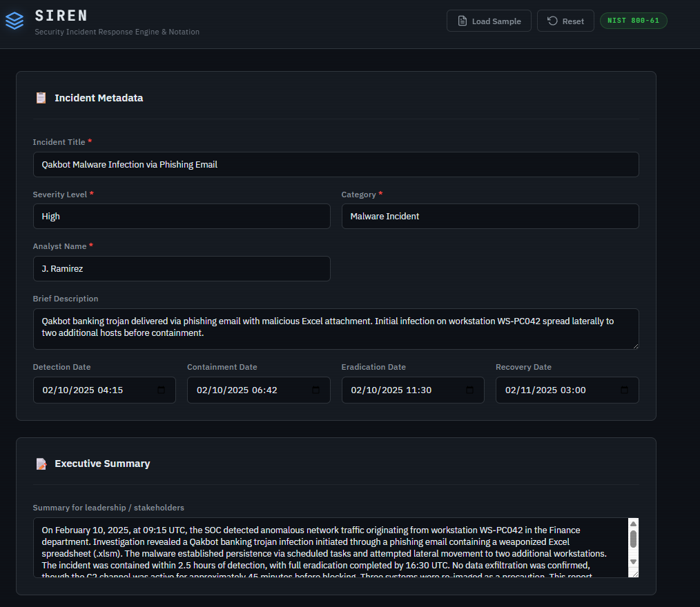Click the Reset button

[565, 21]
